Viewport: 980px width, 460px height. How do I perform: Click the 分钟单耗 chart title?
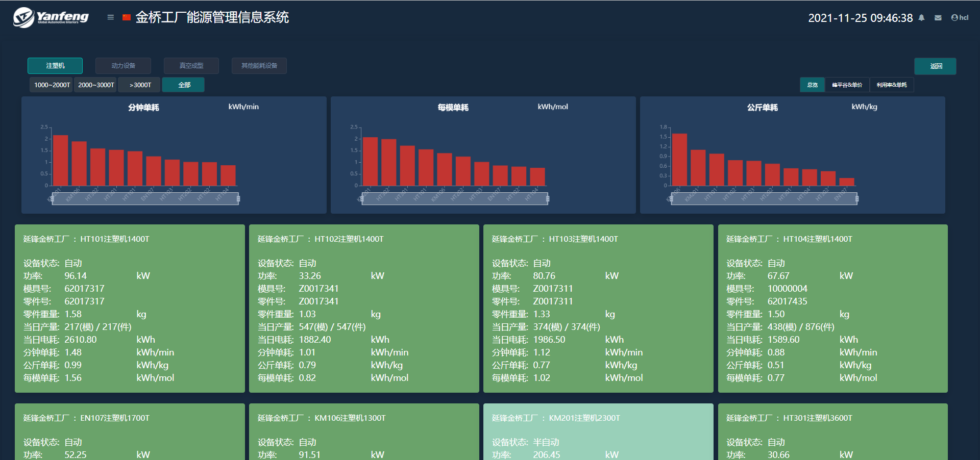pos(143,107)
